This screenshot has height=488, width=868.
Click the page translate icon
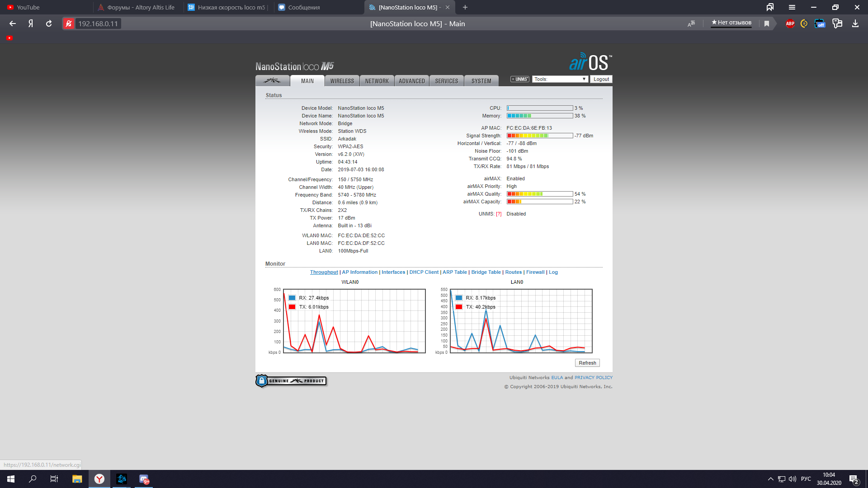[691, 23]
